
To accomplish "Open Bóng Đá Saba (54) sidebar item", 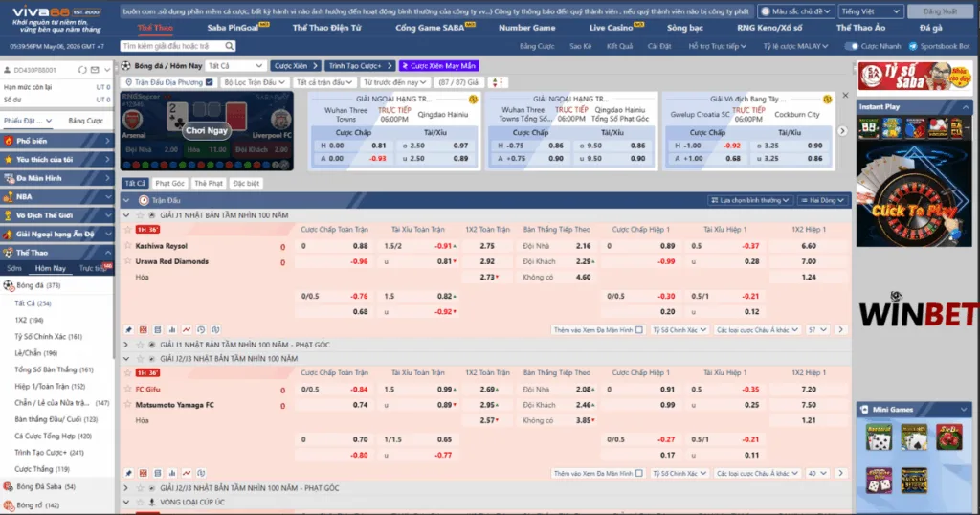I will [x=46, y=486].
